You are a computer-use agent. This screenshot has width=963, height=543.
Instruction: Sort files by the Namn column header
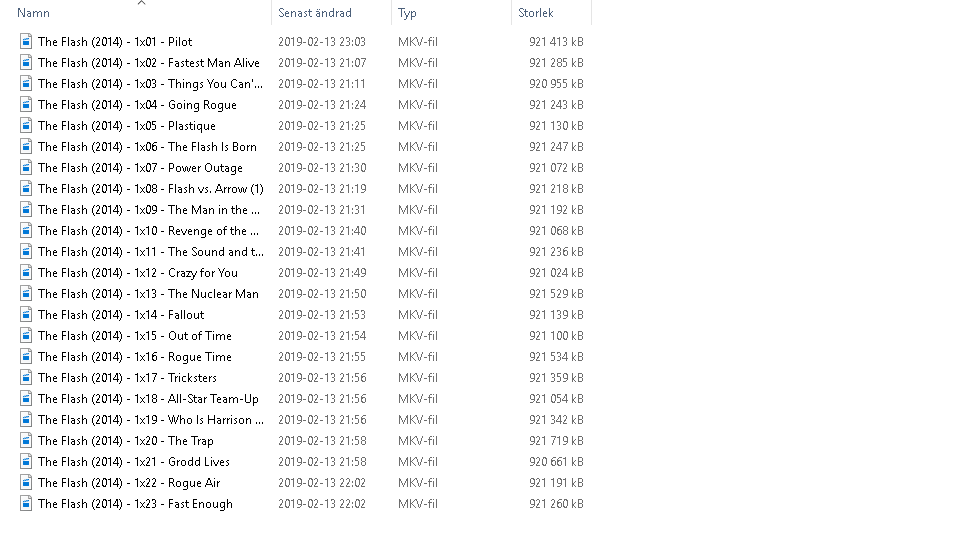tap(34, 14)
